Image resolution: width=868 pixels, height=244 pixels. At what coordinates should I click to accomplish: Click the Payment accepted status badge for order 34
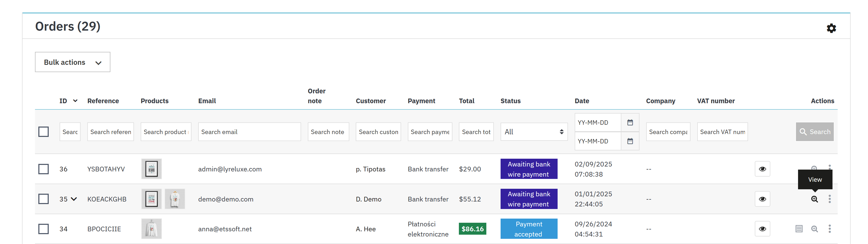point(529,229)
